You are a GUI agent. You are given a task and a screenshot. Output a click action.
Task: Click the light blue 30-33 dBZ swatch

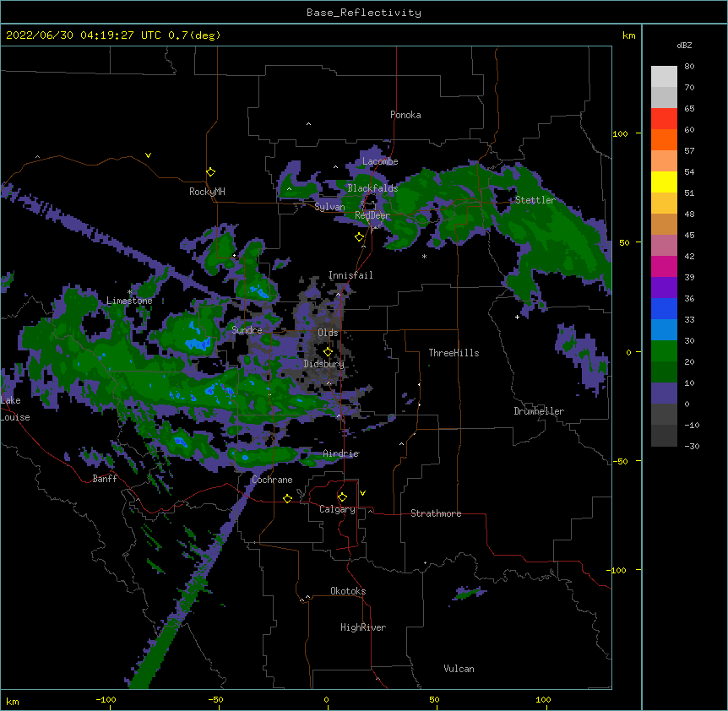coord(664,329)
